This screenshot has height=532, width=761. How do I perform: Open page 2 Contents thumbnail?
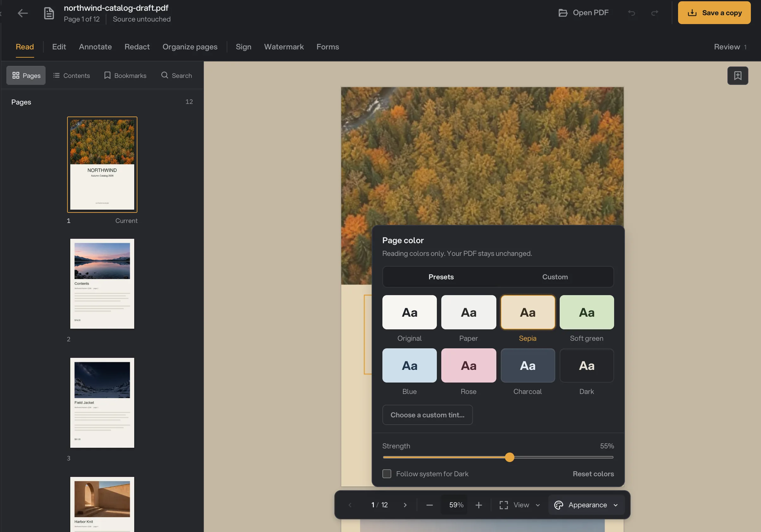click(x=102, y=284)
